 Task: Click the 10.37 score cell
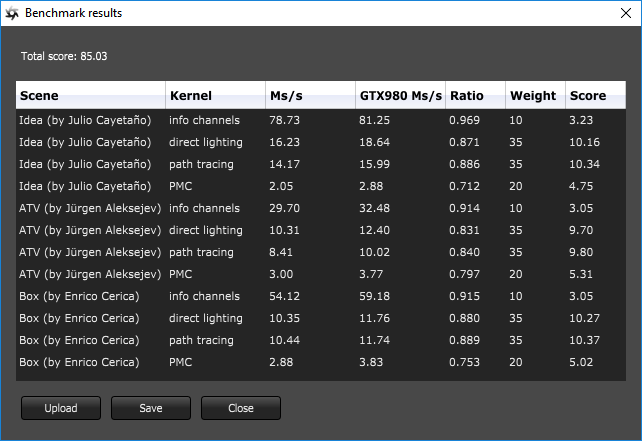pyautogui.click(x=585, y=342)
